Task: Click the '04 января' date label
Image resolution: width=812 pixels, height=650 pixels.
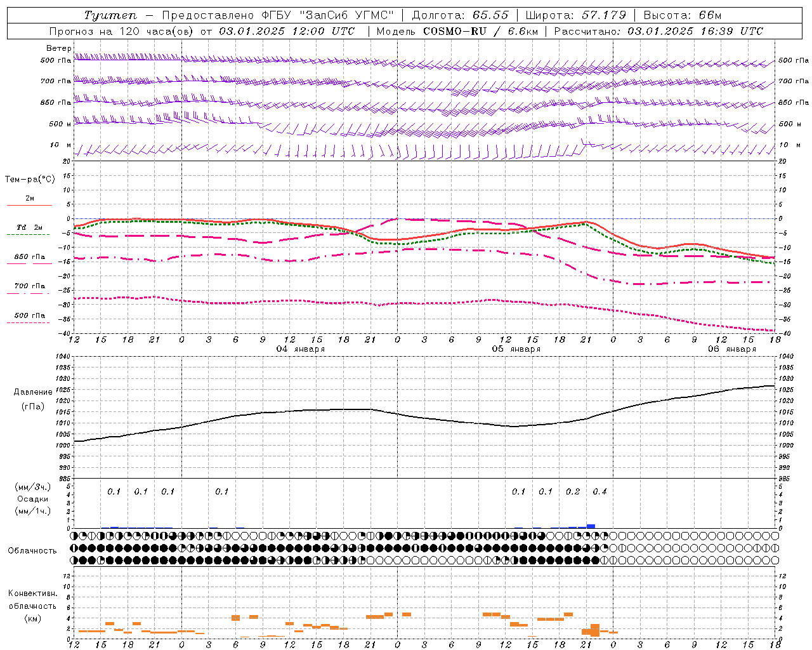Action: 300,349
